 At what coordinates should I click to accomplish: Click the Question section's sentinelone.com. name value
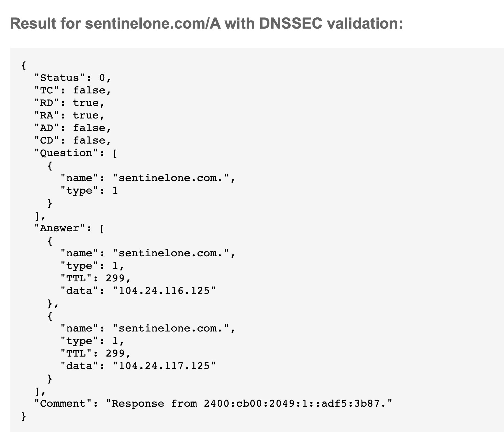click(171, 178)
